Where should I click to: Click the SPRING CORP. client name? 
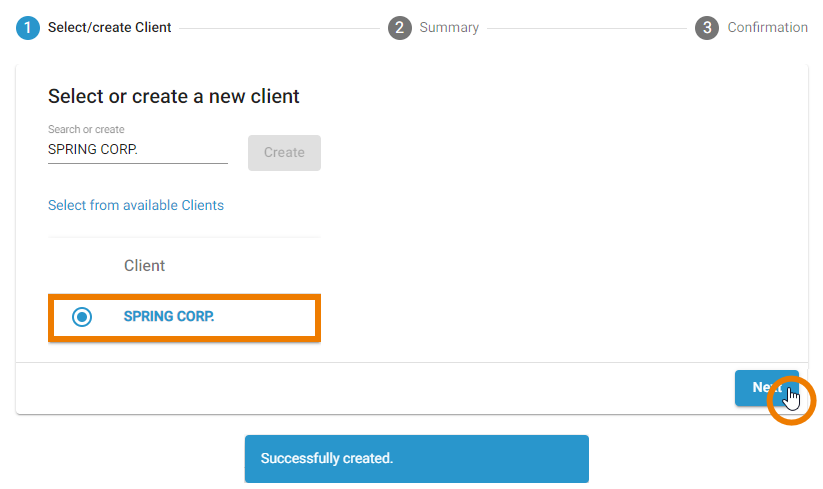click(169, 317)
